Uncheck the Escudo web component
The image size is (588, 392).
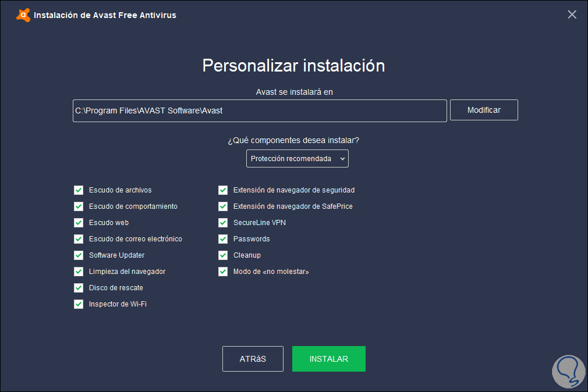79,223
